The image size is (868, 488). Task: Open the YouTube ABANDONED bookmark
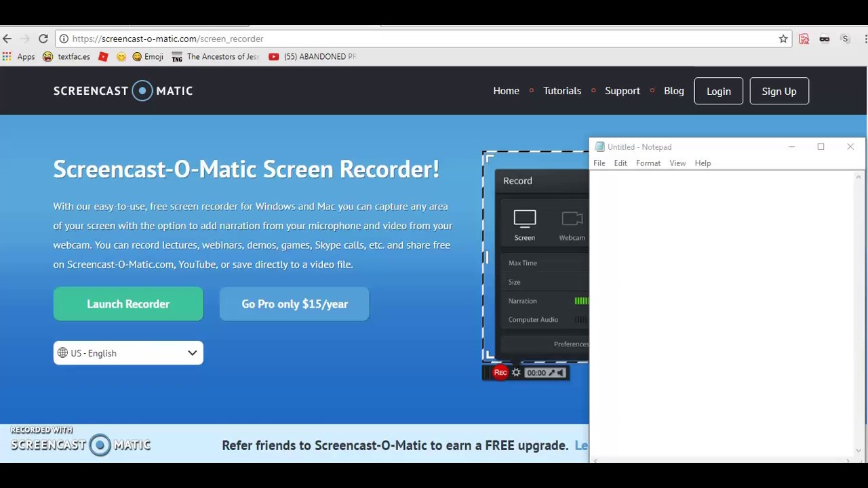pos(312,57)
